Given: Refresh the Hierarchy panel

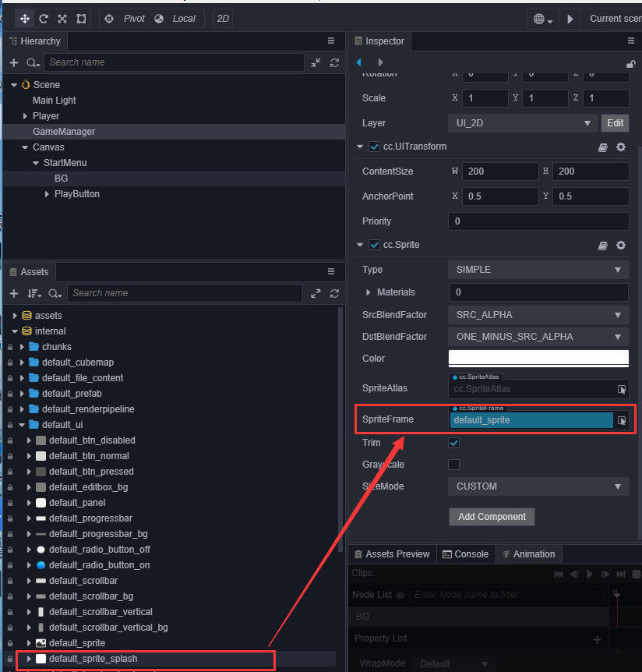Looking at the screenshot, I should click(x=334, y=62).
